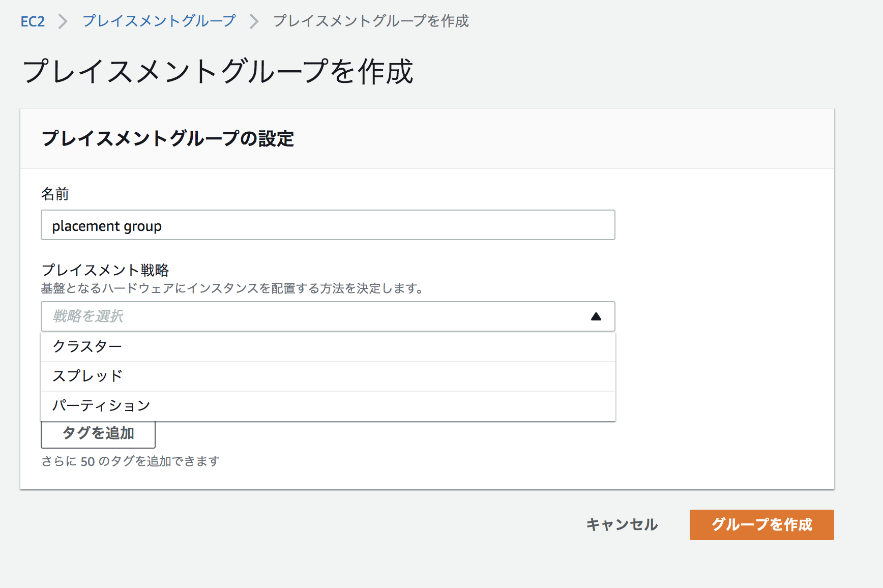Choose the パーティション placement strategy

point(100,405)
